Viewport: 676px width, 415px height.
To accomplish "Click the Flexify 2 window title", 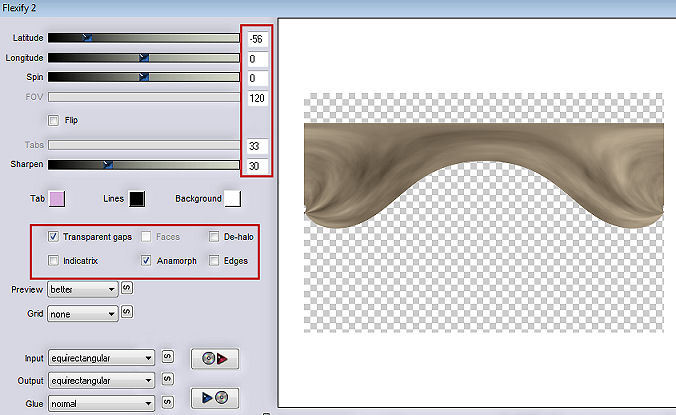I will (19, 8).
